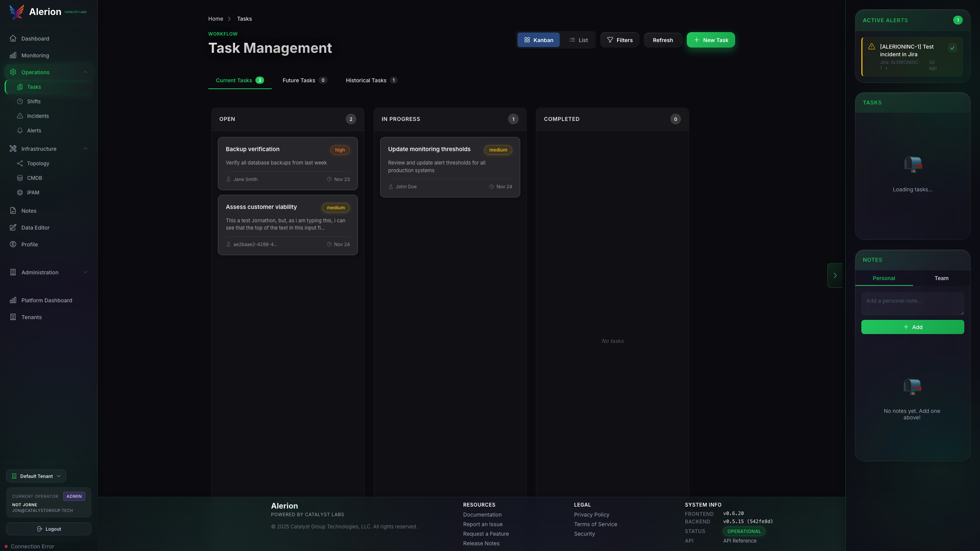Viewport: 980px width, 551px height.
Task: Open Monitoring from the sidebar chart icon
Action: click(13, 55)
